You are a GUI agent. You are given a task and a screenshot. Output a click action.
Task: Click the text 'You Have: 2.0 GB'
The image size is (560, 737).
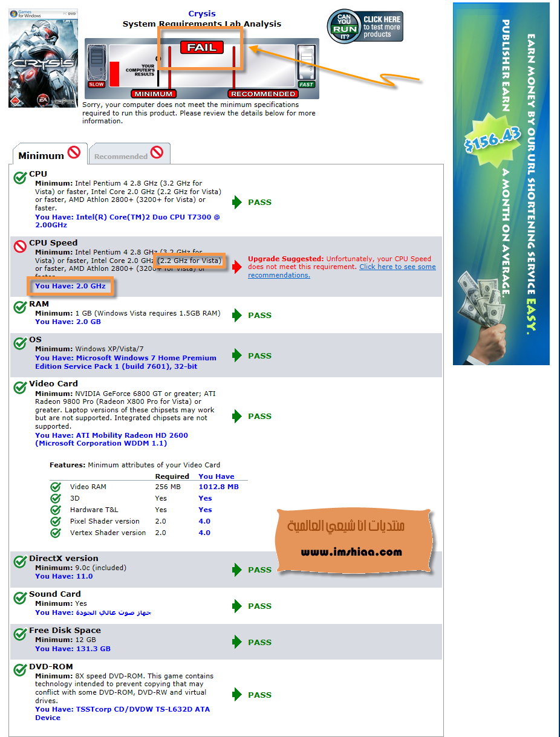[68, 322]
